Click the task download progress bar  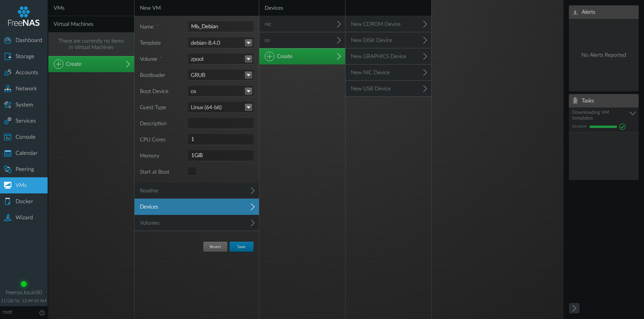(603, 127)
